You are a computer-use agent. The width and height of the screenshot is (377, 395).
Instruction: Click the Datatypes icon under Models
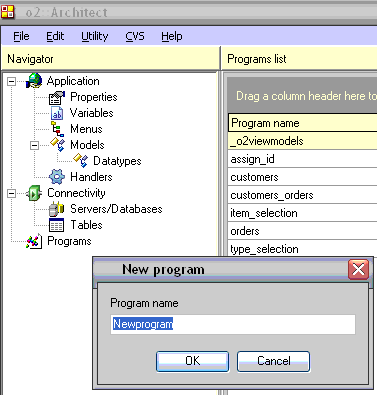pos(80,161)
